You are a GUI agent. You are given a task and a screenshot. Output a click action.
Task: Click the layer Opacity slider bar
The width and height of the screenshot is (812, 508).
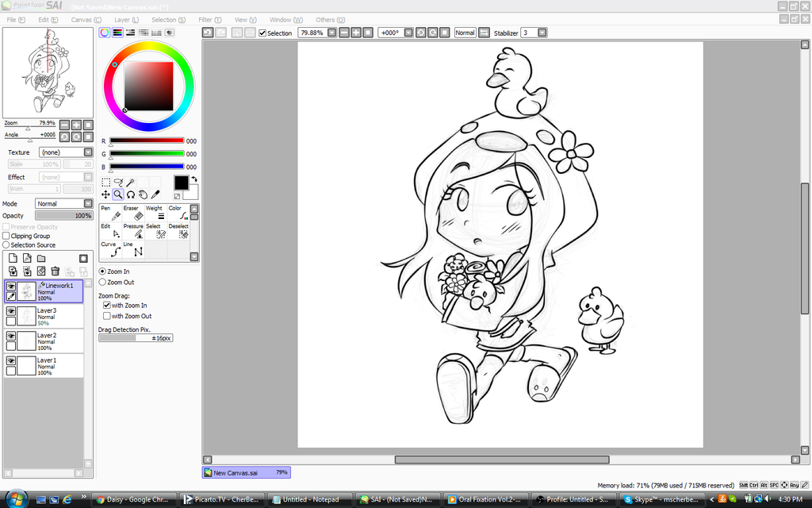point(63,216)
